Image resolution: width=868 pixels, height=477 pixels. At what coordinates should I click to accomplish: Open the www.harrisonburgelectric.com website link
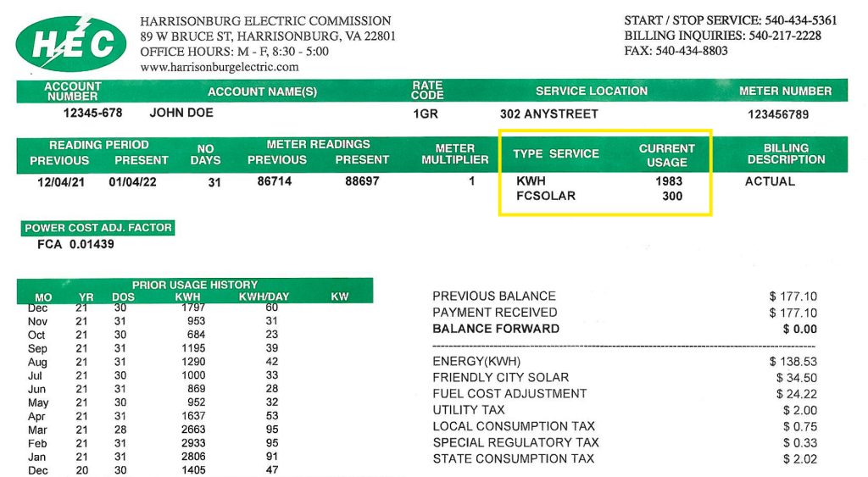(220, 68)
